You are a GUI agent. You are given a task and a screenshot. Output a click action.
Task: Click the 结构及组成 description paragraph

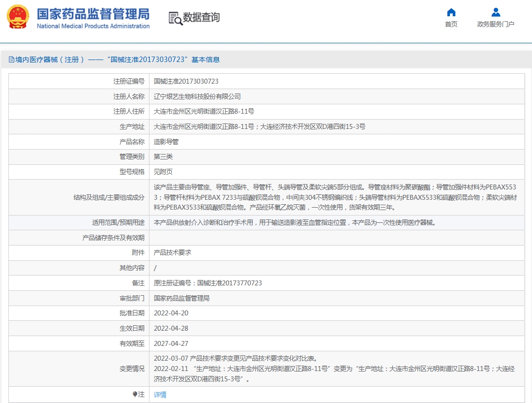[x=335, y=197]
